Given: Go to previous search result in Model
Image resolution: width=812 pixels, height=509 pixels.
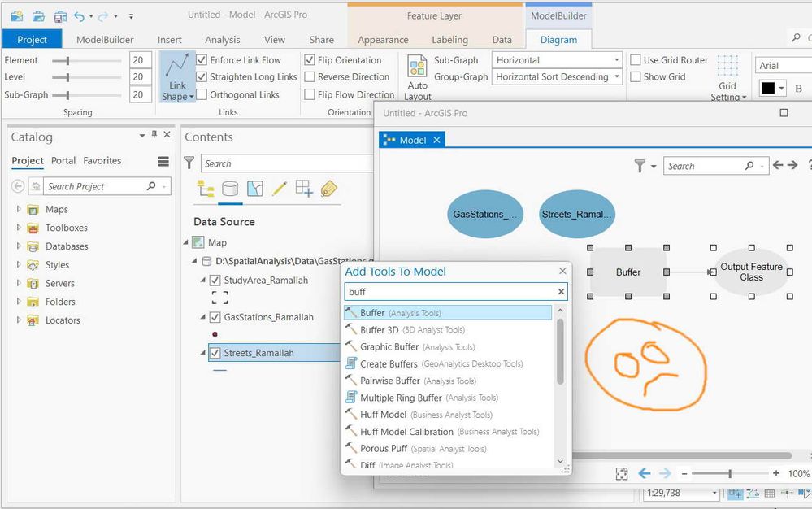Looking at the screenshot, I should click(x=778, y=165).
